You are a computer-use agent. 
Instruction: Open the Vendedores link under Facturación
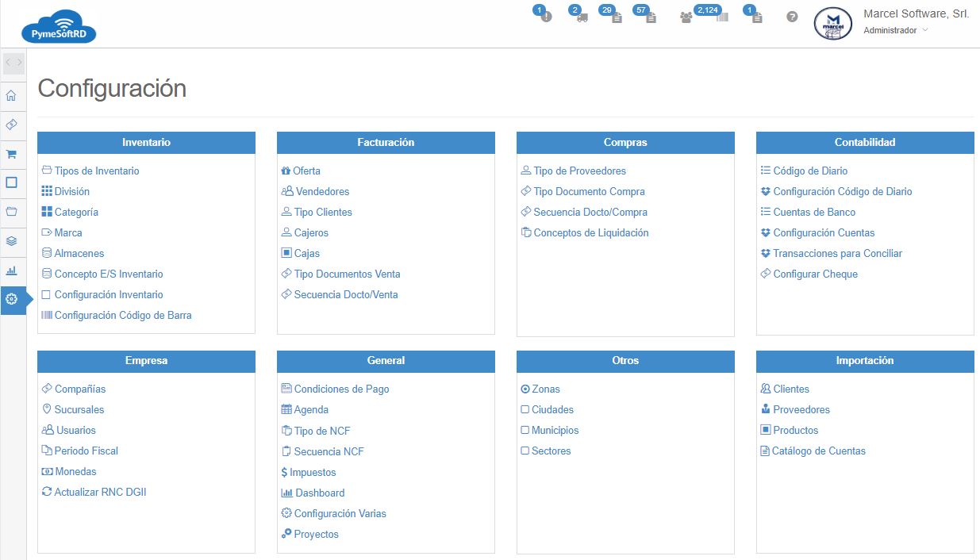(321, 191)
